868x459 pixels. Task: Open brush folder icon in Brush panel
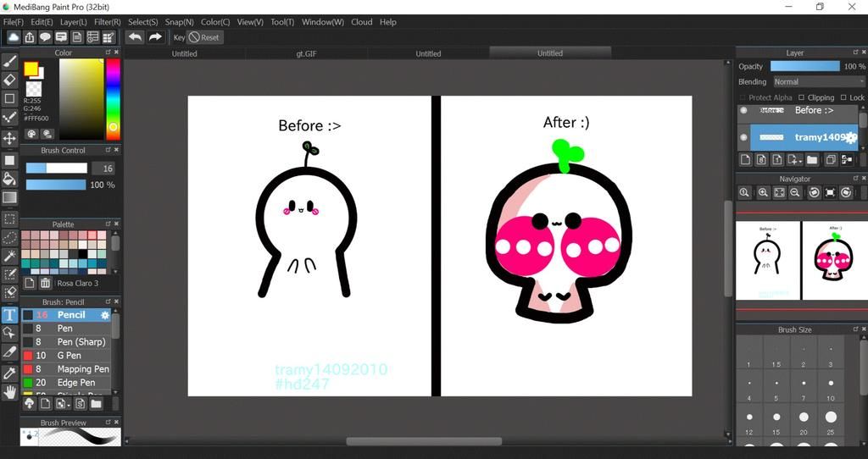point(96,404)
